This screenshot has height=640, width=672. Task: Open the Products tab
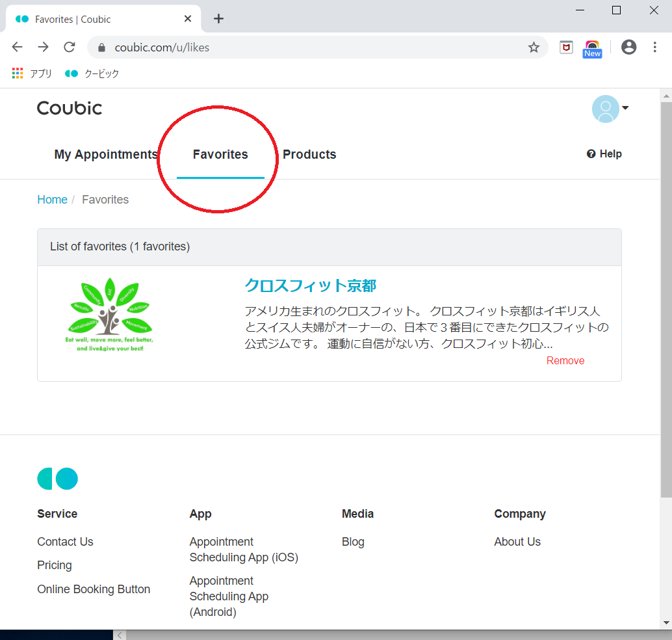click(x=309, y=154)
